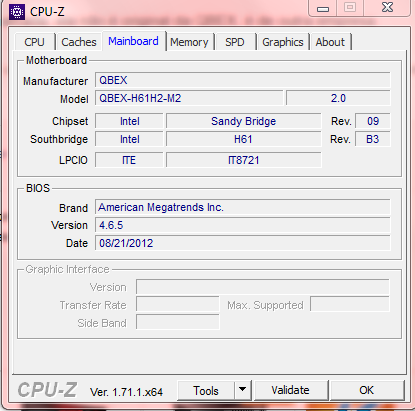Minimize the CPU-Z window
This screenshot has width=415, height=411.
(x=323, y=8)
